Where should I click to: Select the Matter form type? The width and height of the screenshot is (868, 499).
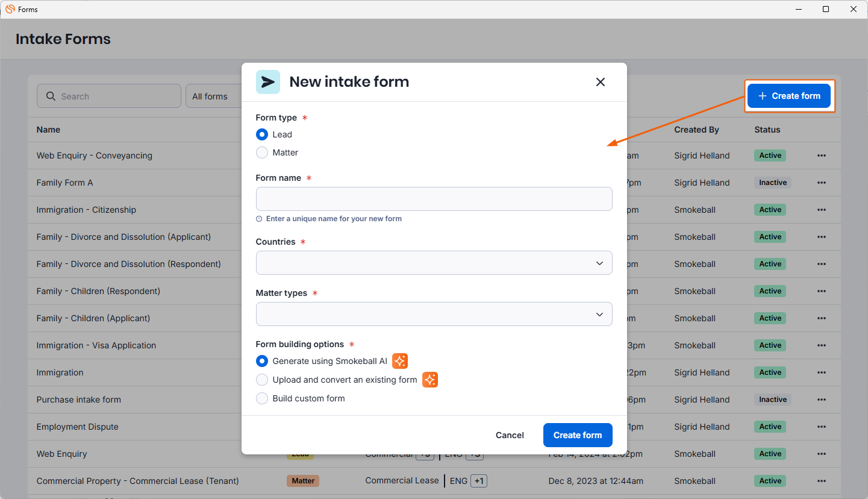[x=262, y=152]
